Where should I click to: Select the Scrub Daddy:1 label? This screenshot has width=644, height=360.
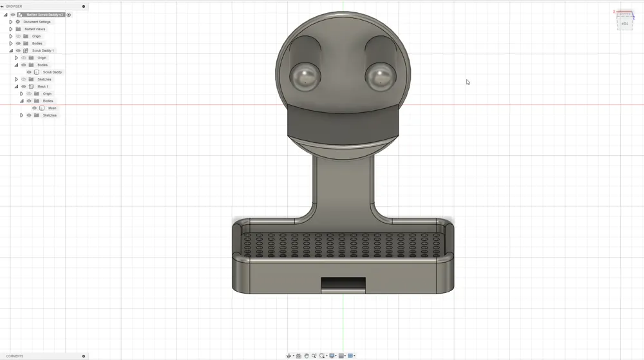pyautogui.click(x=43, y=50)
